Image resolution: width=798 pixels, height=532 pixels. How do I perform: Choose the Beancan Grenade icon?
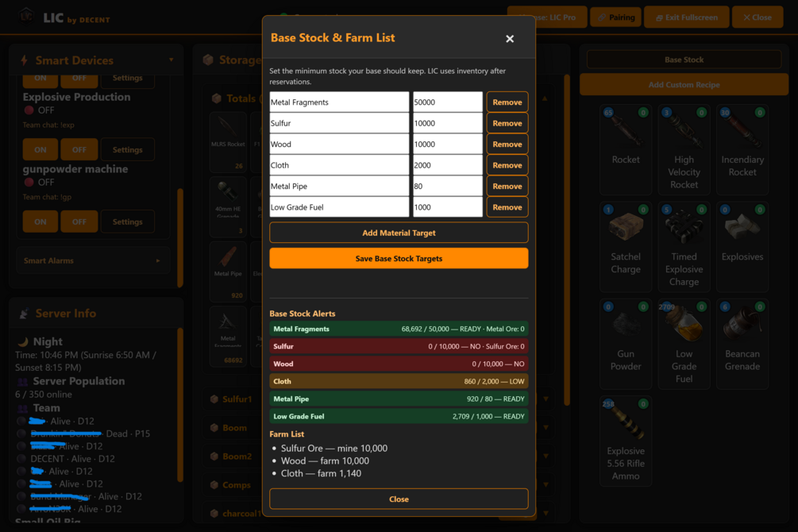742,325
